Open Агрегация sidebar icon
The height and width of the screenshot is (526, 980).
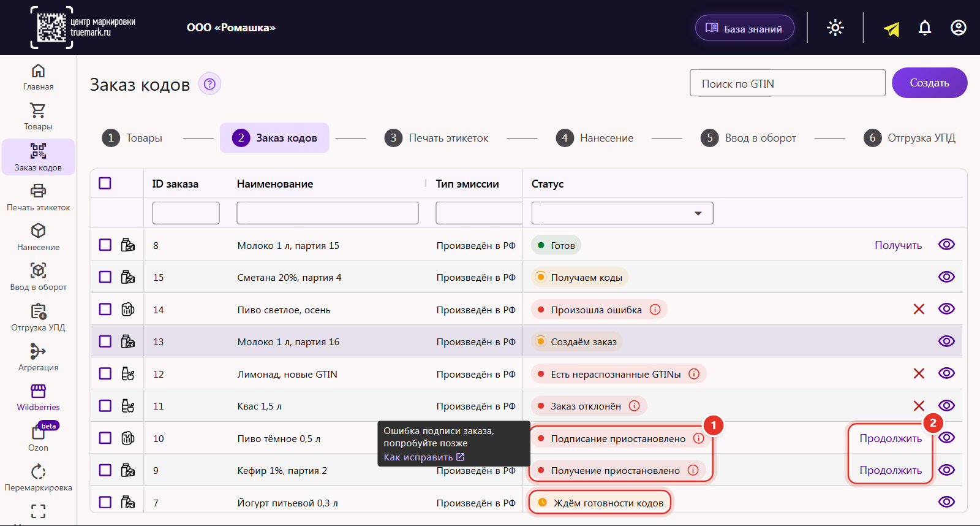point(38,351)
